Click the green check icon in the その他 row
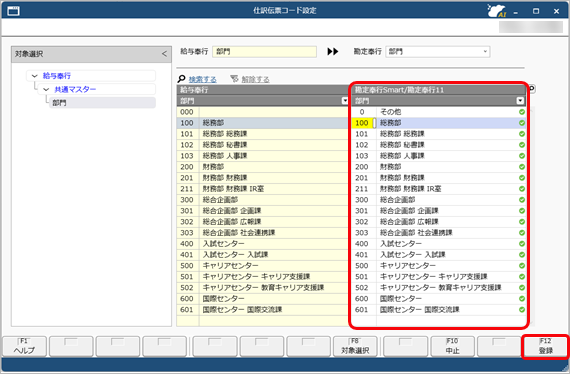 522,112
